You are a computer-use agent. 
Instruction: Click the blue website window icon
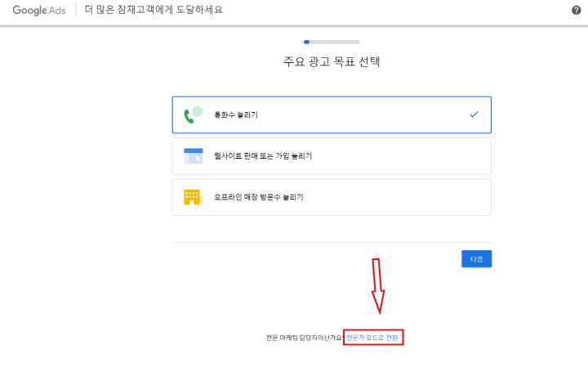click(x=193, y=156)
